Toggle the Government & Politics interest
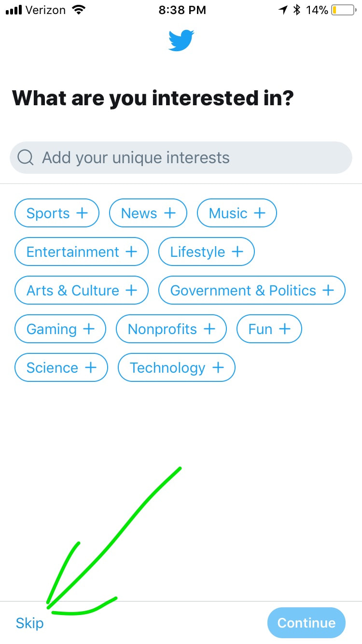The image size is (362, 644). click(x=252, y=290)
